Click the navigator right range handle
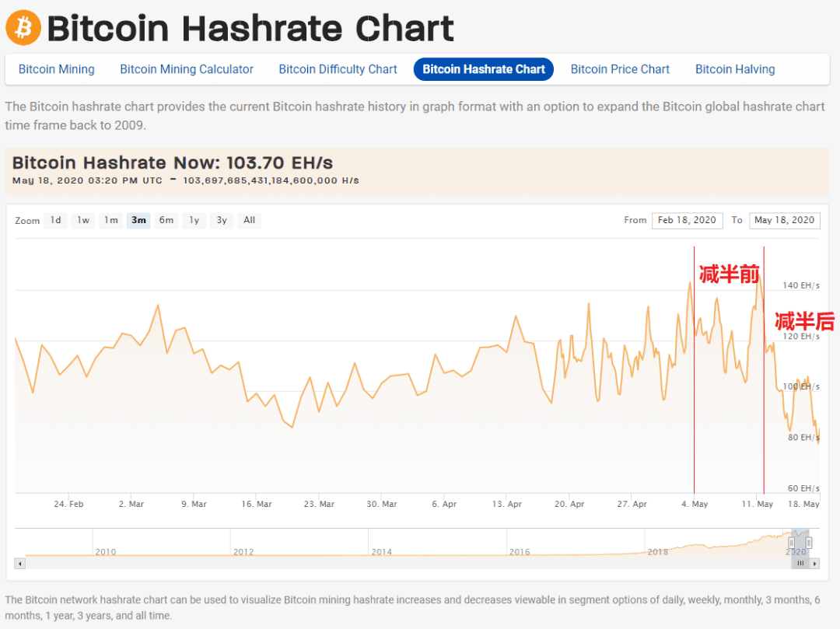This screenshot has height=629, width=840. point(809,543)
